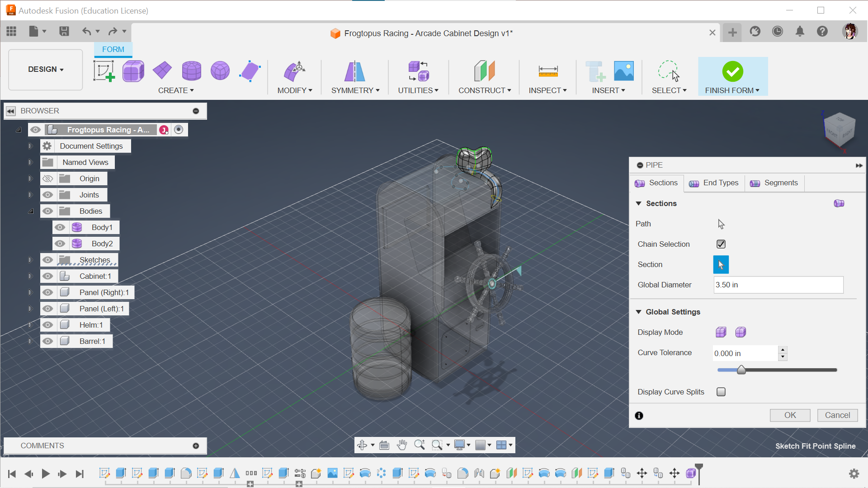Select the Sphere form tool

click(220, 71)
